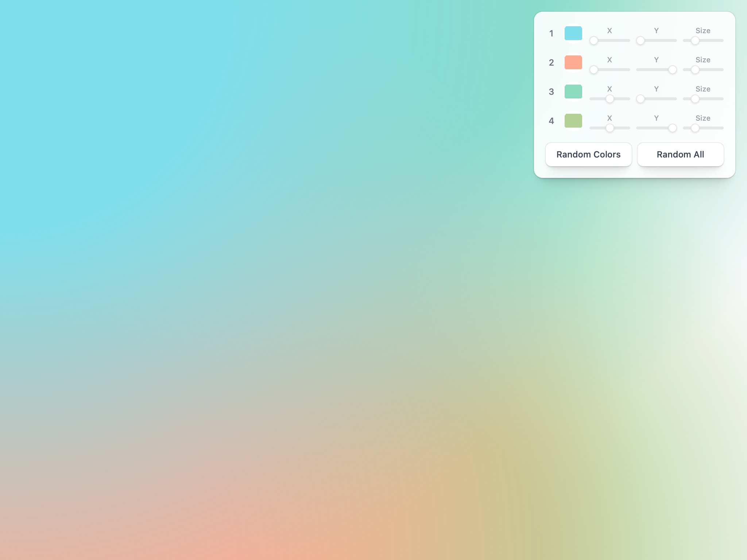
Task: Click the Size slider handle on row 4
Action: pos(695,128)
